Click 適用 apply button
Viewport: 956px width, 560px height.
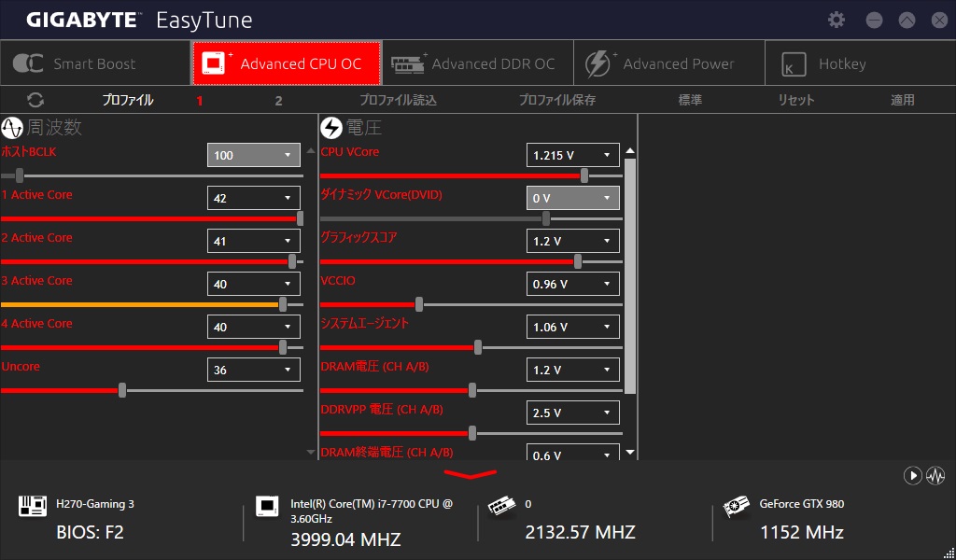tap(903, 100)
